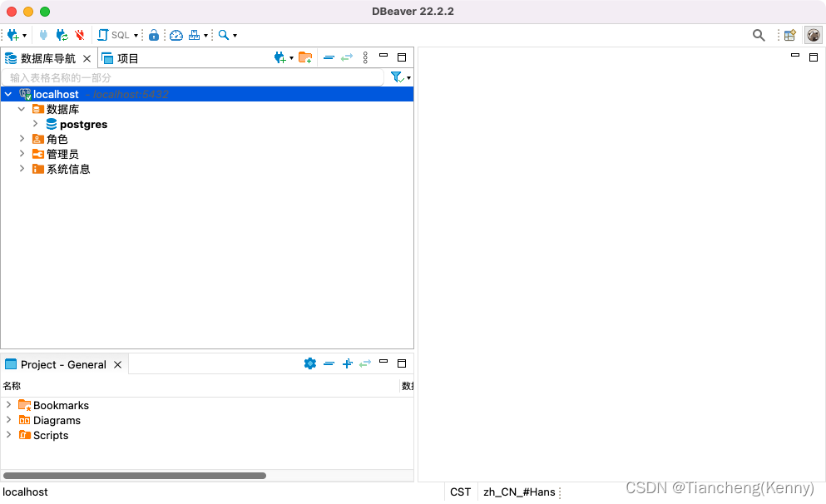Select the 系统信息 folder
This screenshot has height=504, width=826.
61,169
